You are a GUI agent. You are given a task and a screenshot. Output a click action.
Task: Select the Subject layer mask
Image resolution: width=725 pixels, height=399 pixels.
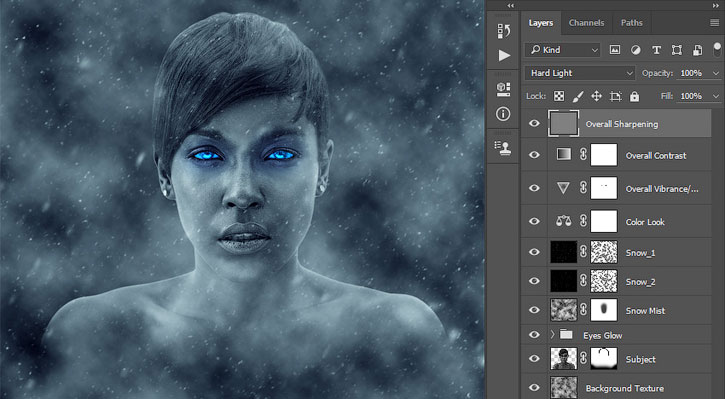604,358
